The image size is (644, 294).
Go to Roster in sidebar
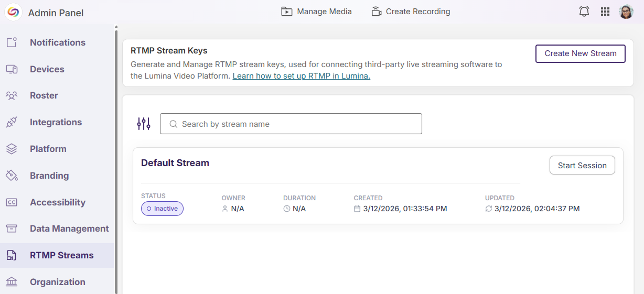57,95
